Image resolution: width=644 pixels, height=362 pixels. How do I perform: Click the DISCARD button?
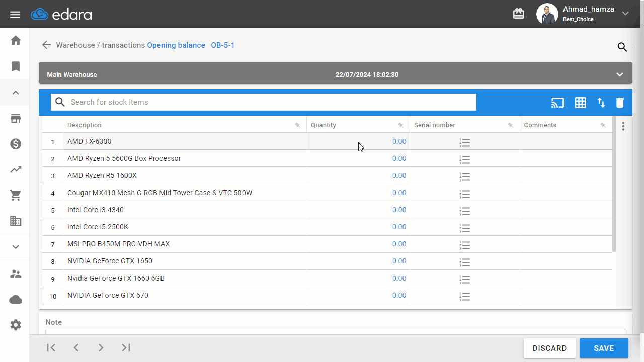pyautogui.click(x=550, y=348)
